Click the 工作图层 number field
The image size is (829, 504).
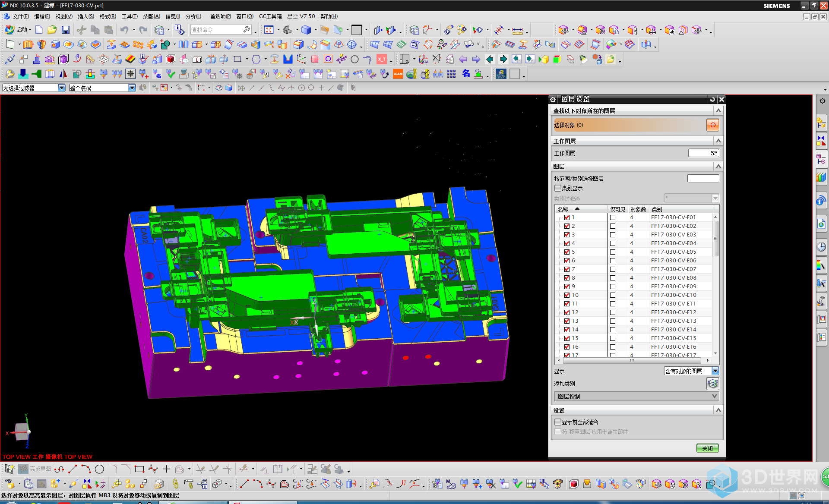[x=703, y=153]
